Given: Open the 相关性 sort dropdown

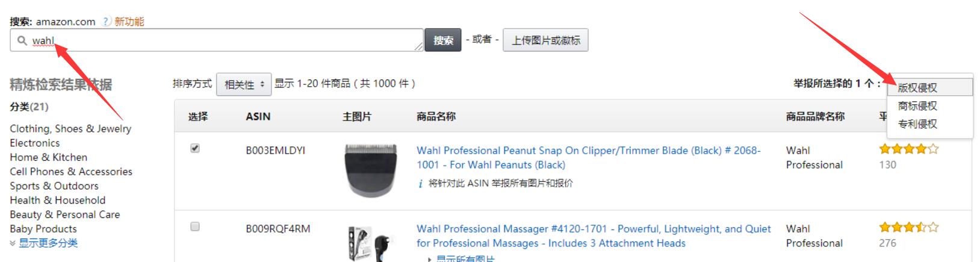Looking at the screenshot, I should (x=244, y=84).
